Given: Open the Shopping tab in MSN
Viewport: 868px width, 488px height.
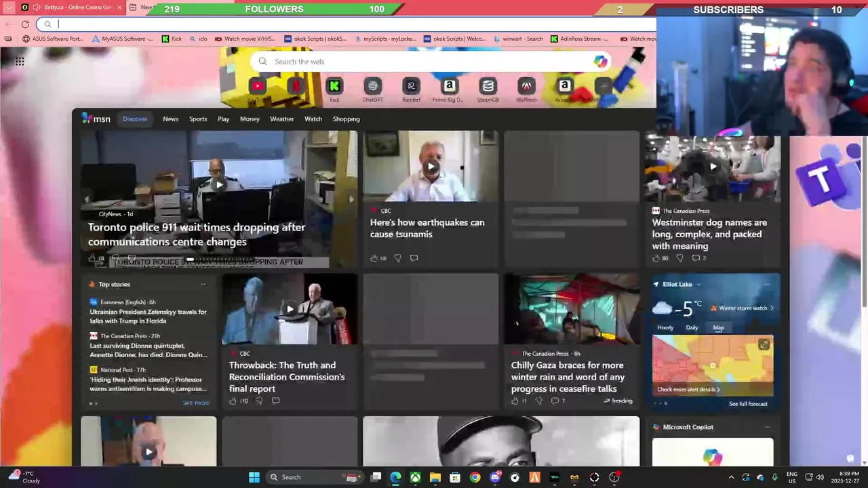Looking at the screenshot, I should coord(346,119).
